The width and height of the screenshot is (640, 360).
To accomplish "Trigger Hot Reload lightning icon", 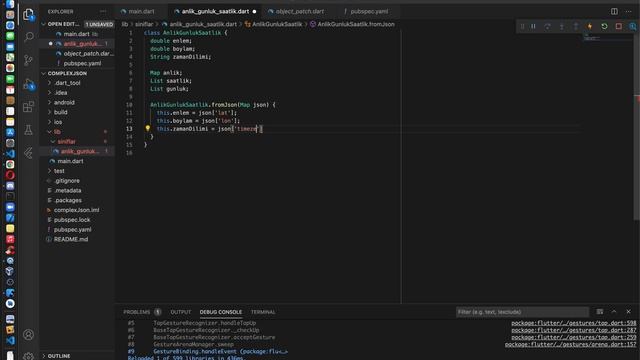I will [590, 27].
